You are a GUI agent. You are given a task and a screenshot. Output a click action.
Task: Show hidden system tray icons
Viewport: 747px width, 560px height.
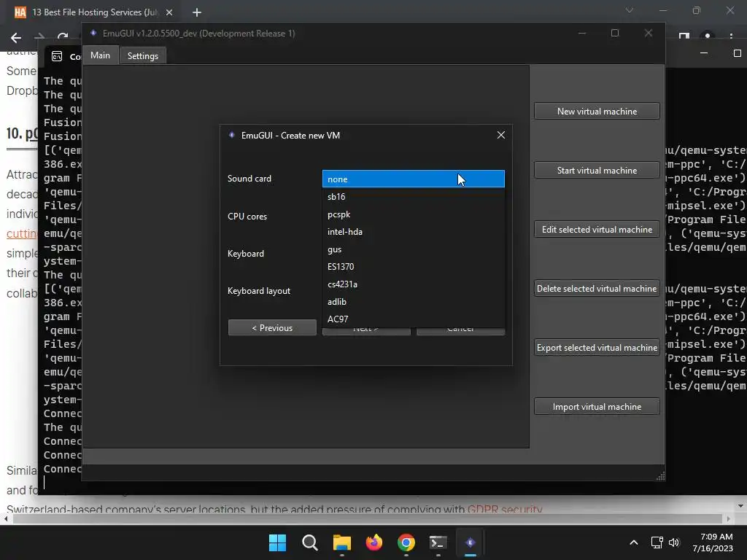point(634,542)
